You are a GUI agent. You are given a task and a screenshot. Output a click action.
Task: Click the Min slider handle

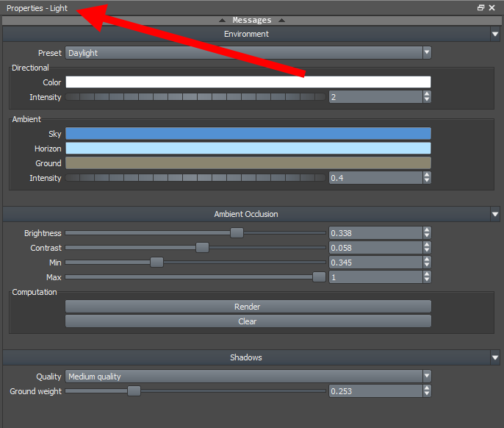[x=157, y=263]
